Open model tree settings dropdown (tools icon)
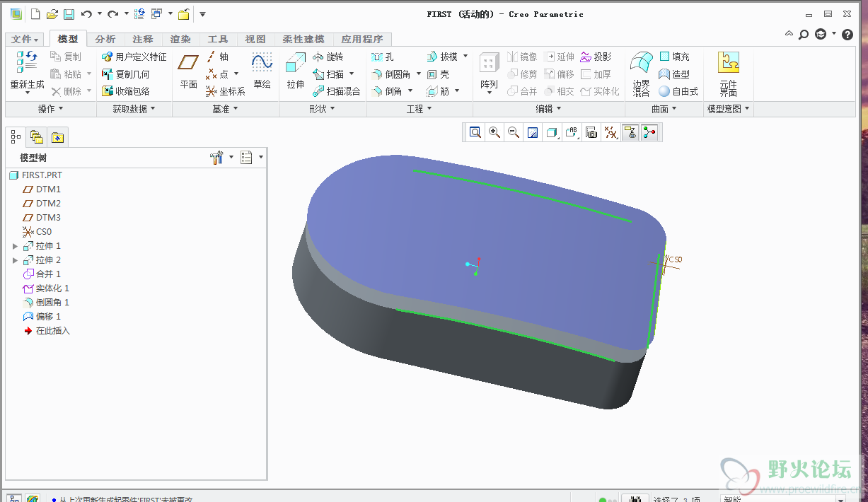Viewport: 868px width, 502px height. click(x=221, y=158)
